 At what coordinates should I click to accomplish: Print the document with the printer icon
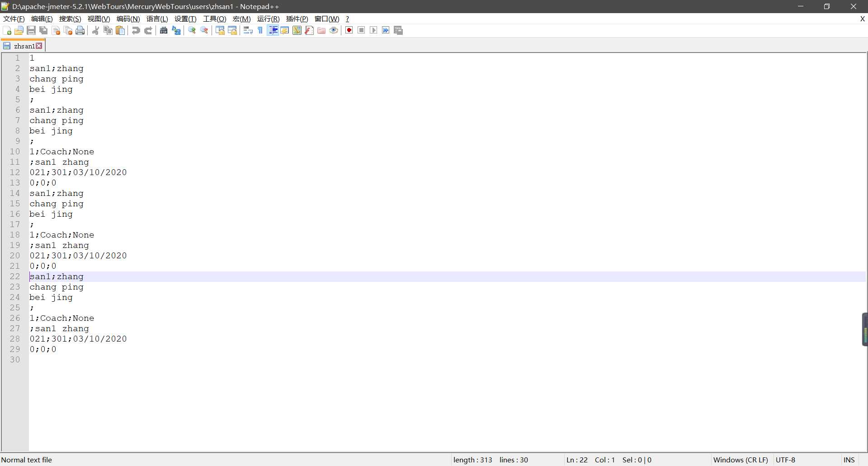[80, 30]
